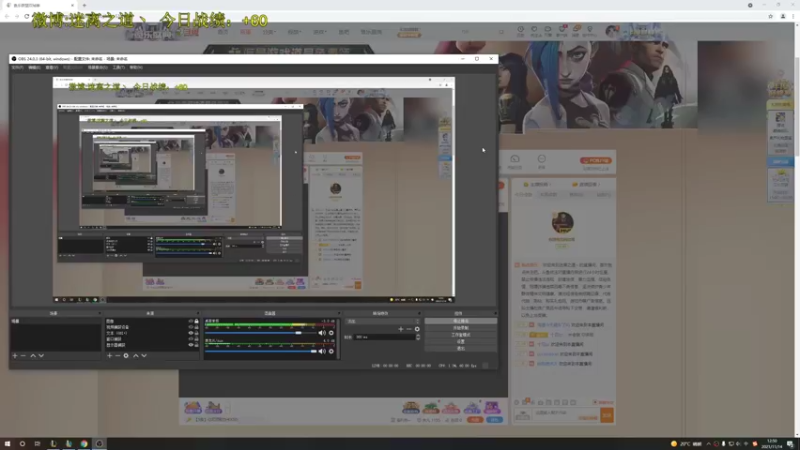Expand 分类 dropdown in Douyu navigation
800x450 pixels.
pos(269,32)
